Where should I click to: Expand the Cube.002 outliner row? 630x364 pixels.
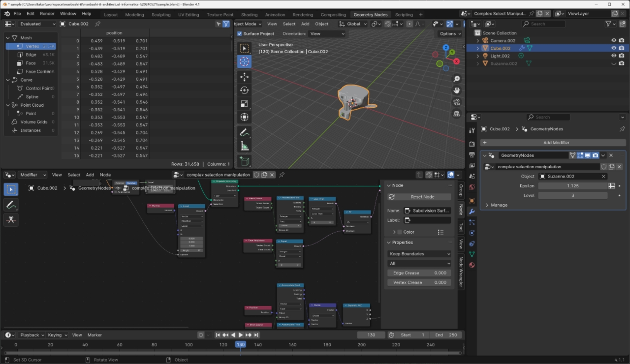point(477,48)
